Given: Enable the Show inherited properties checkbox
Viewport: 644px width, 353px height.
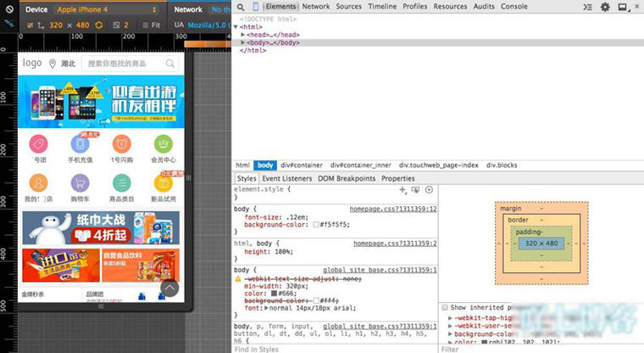Looking at the screenshot, I should [x=447, y=307].
